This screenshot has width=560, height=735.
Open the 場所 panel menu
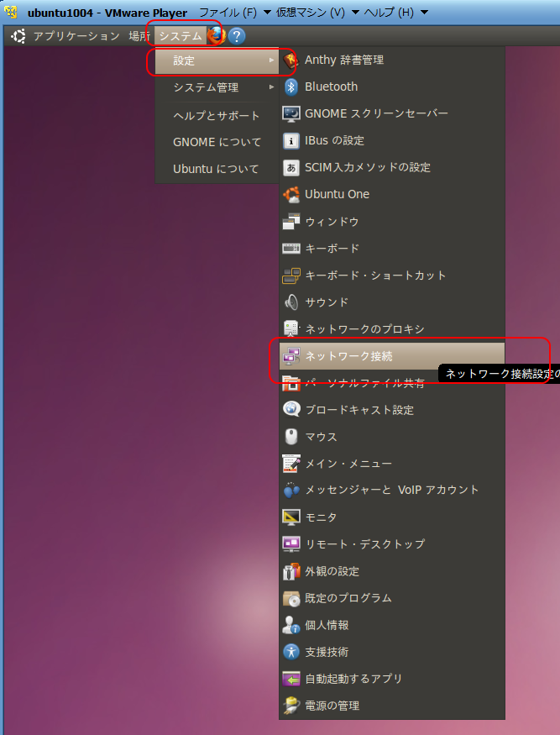(x=139, y=36)
